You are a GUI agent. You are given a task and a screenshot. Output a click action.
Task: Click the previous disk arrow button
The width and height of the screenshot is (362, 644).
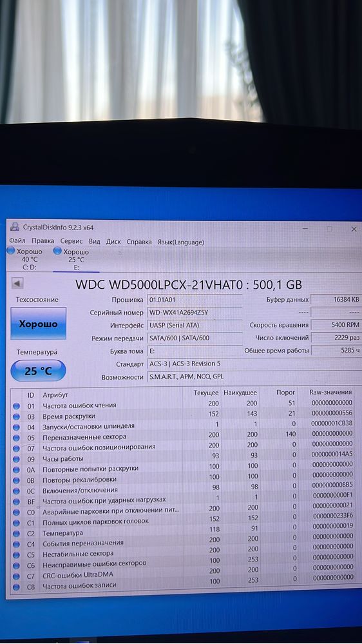[x=17, y=283]
